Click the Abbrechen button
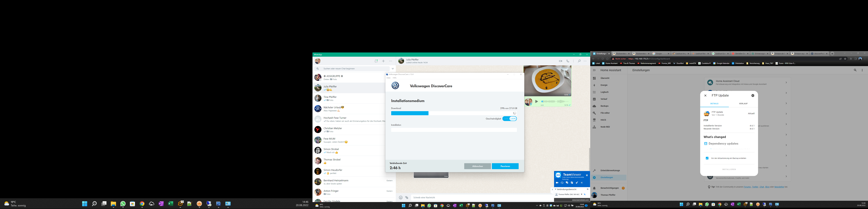The height and width of the screenshot is (209, 868). 477,166
